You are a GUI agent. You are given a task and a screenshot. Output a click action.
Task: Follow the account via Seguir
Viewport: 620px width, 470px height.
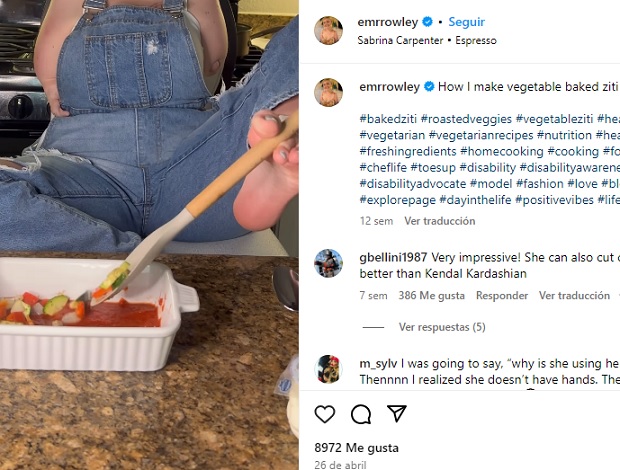467,22
